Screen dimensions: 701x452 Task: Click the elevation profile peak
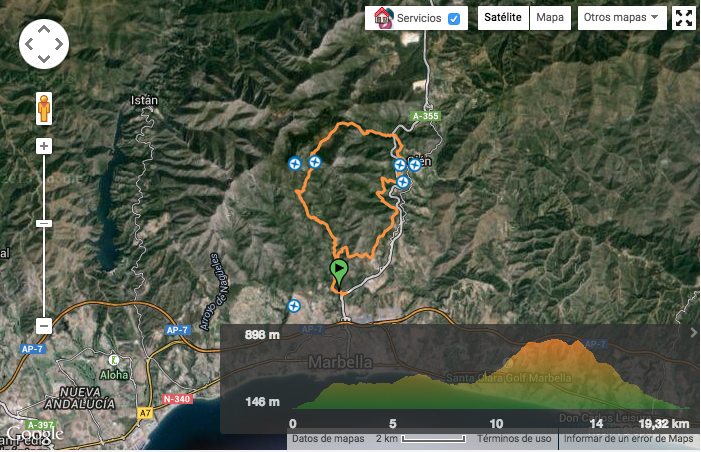point(555,342)
